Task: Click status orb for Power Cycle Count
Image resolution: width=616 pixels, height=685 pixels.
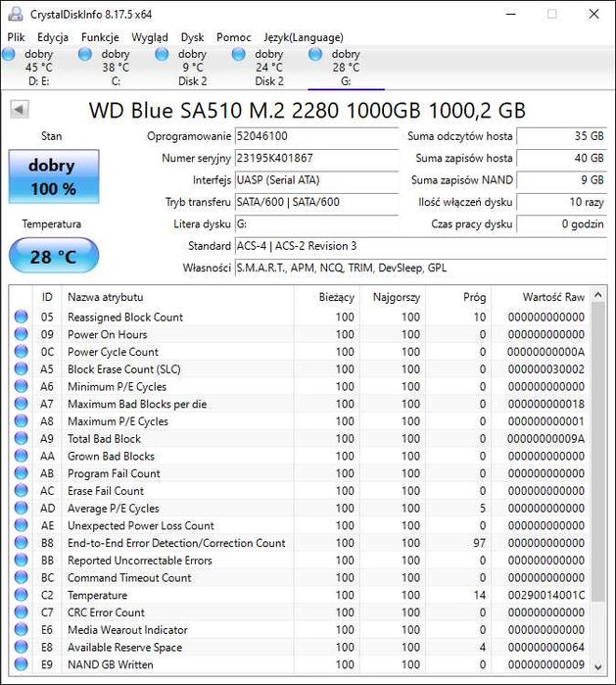Action: coord(21,352)
